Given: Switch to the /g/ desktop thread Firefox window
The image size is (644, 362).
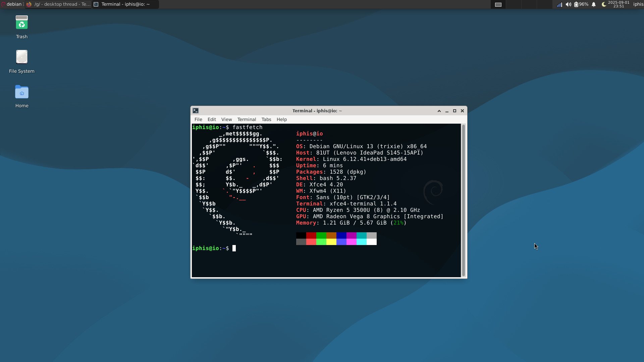Looking at the screenshot, I should click(x=59, y=4).
